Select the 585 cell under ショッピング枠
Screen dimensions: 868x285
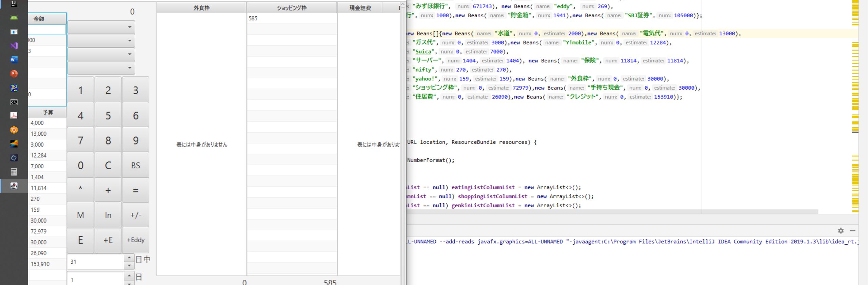(x=292, y=18)
